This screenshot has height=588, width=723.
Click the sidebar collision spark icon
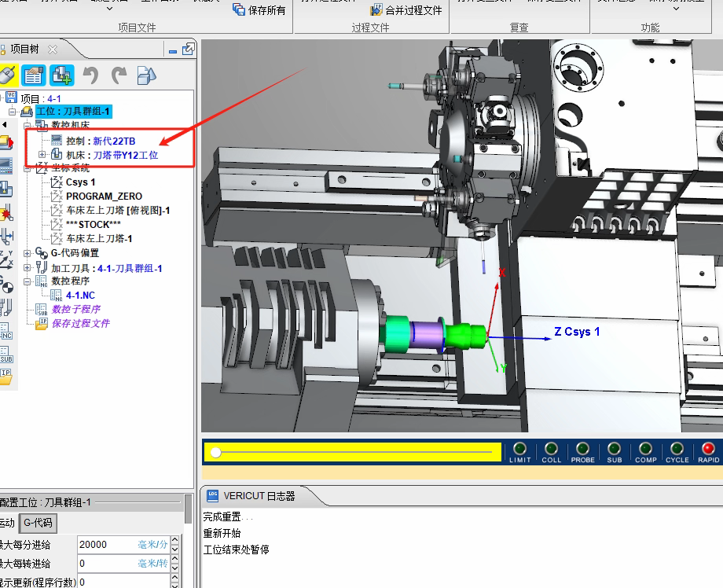(6, 213)
